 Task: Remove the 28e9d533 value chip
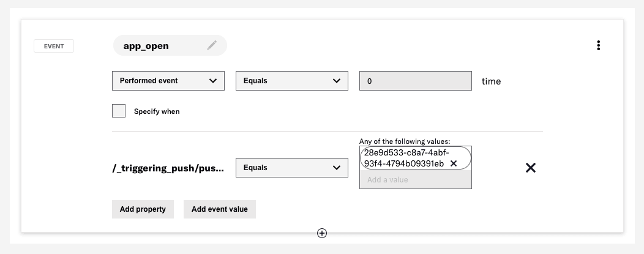pos(454,163)
